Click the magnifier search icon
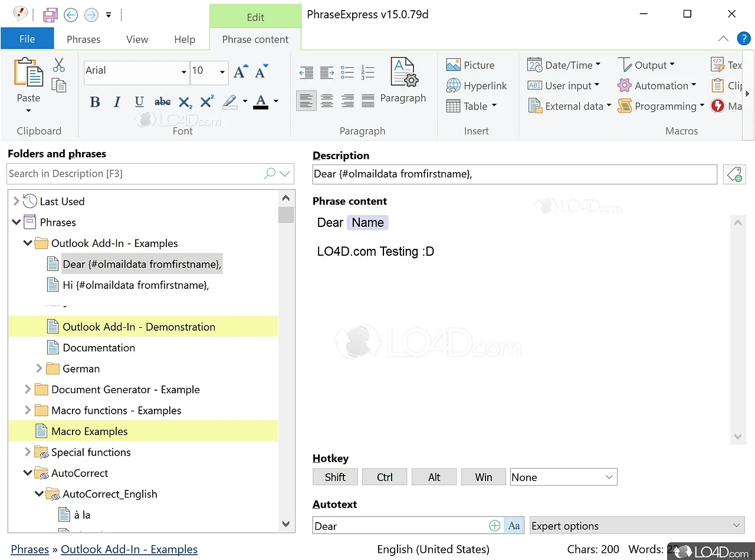The width and height of the screenshot is (755, 560). point(270,173)
